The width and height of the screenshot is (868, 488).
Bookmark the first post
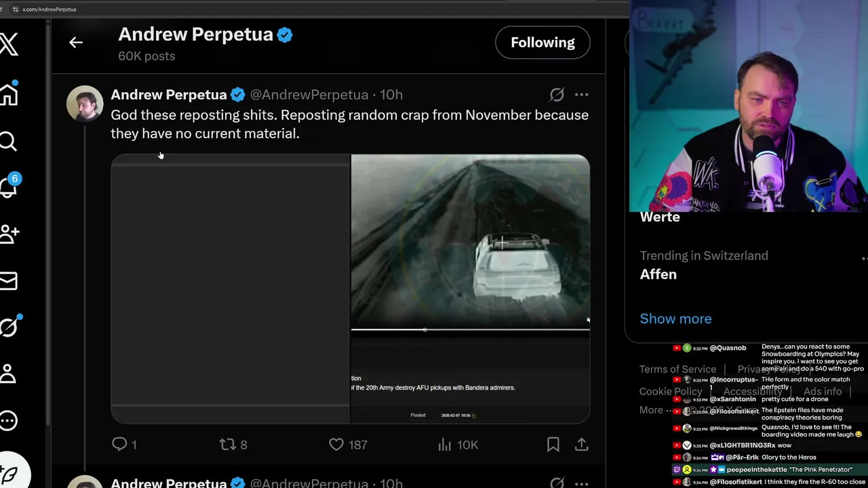click(x=553, y=445)
